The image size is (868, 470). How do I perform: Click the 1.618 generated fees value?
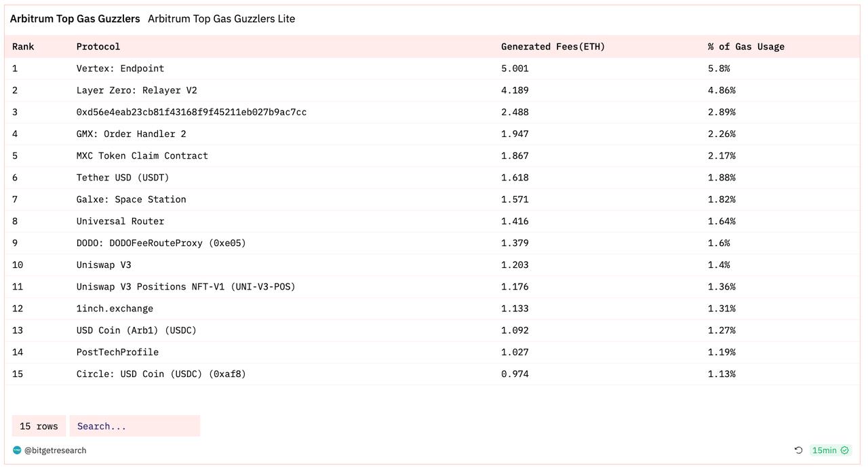tap(515, 177)
